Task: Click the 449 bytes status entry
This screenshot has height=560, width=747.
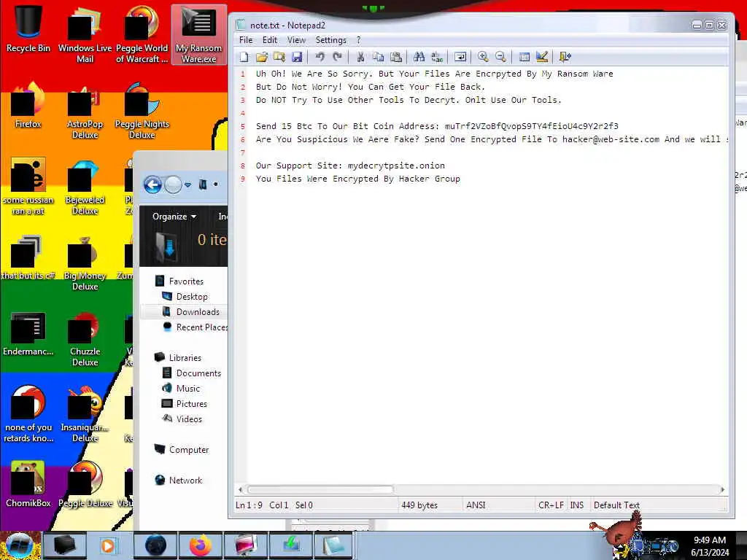Action: (419, 505)
